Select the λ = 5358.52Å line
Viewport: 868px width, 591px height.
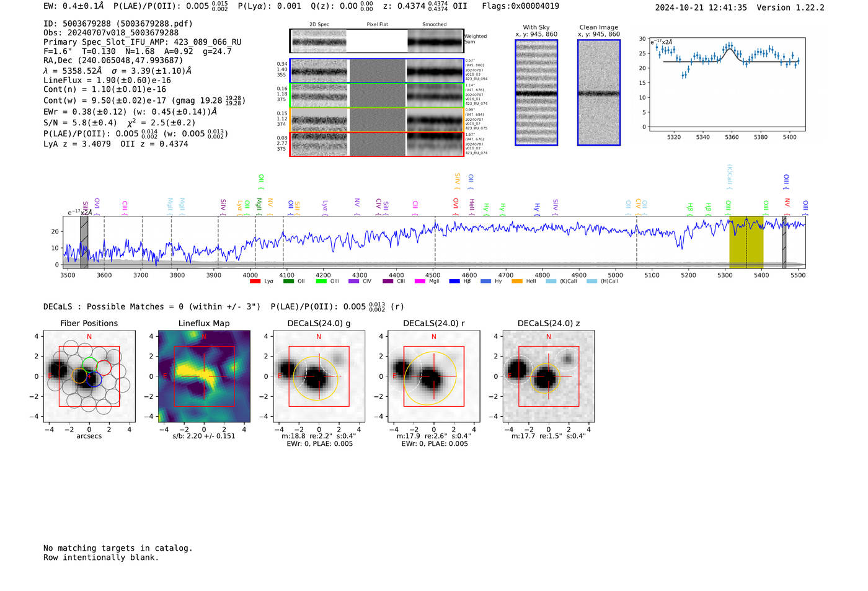(118, 71)
